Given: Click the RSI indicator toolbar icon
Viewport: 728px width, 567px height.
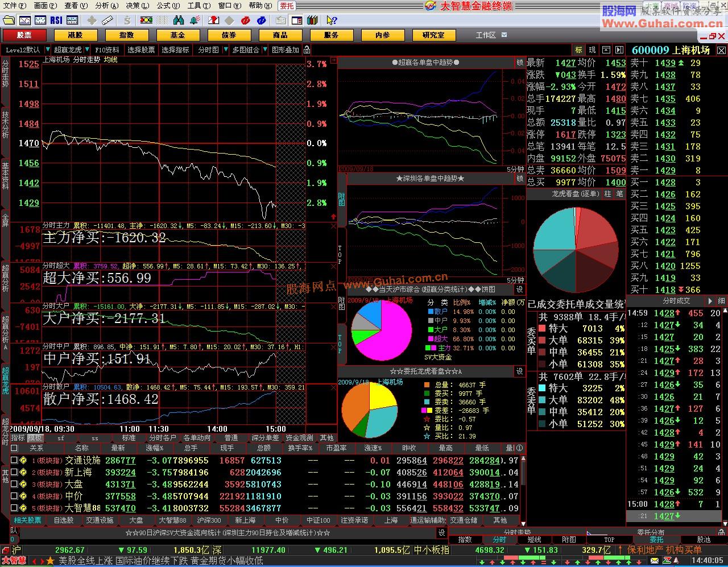Looking at the screenshot, I should (56, 20).
